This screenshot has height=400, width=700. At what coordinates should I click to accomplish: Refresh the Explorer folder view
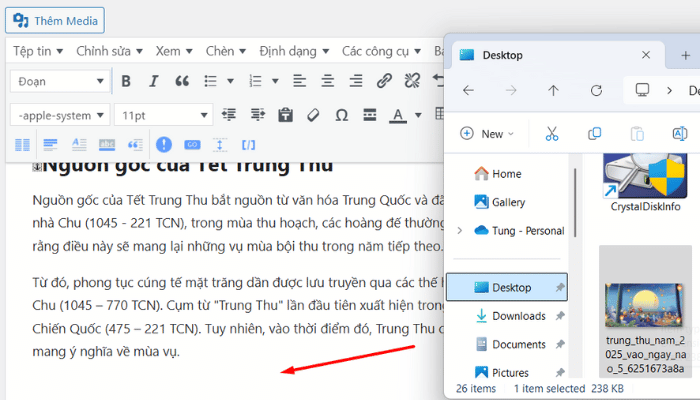[x=596, y=90]
